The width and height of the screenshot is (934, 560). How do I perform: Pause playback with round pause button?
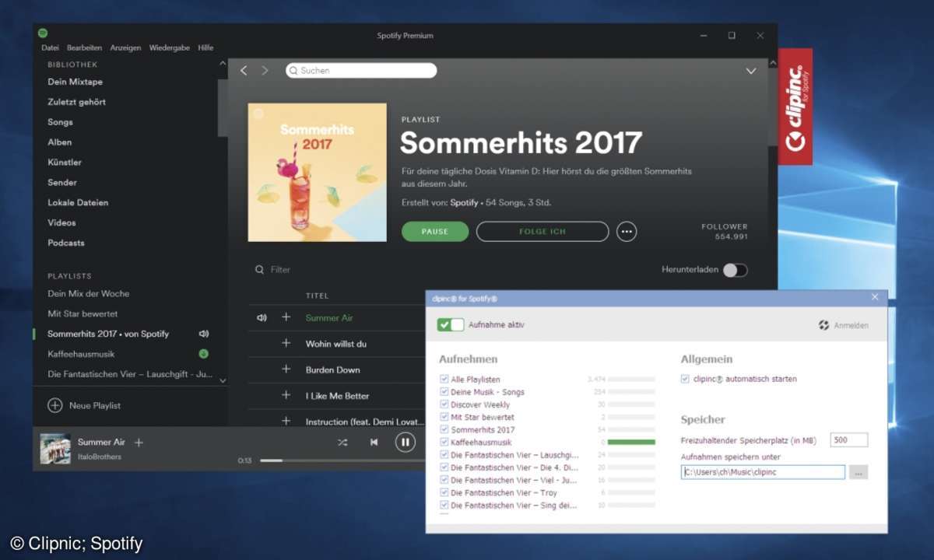(405, 443)
